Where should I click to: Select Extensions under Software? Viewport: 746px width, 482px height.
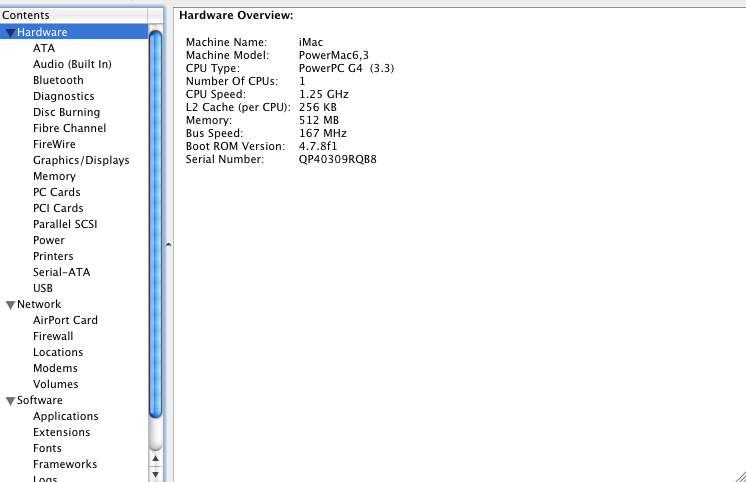coord(61,432)
